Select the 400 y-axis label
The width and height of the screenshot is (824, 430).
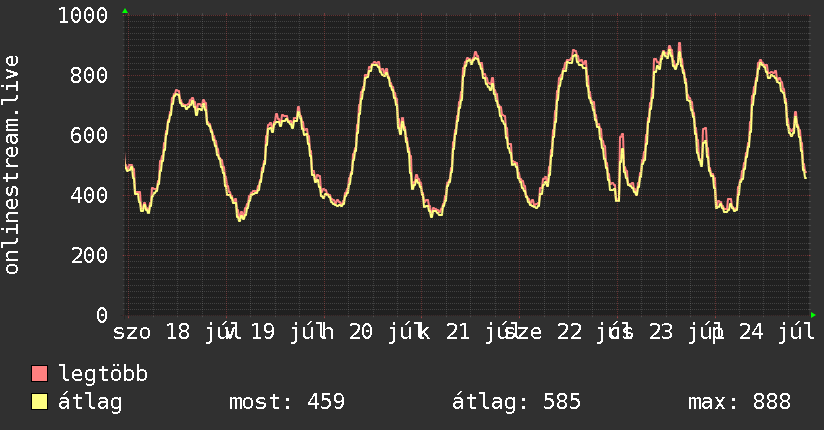tap(89, 195)
